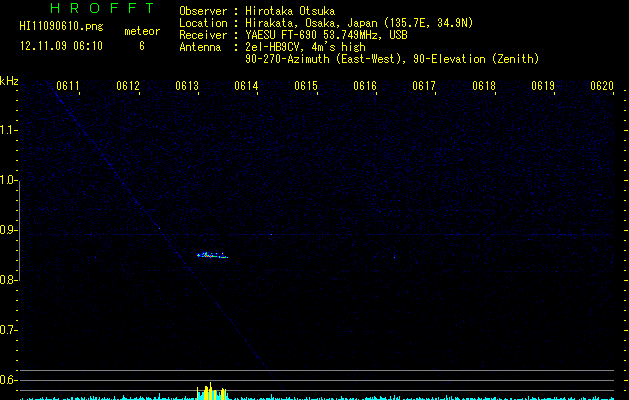Click time marker 0620

click(x=602, y=86)
